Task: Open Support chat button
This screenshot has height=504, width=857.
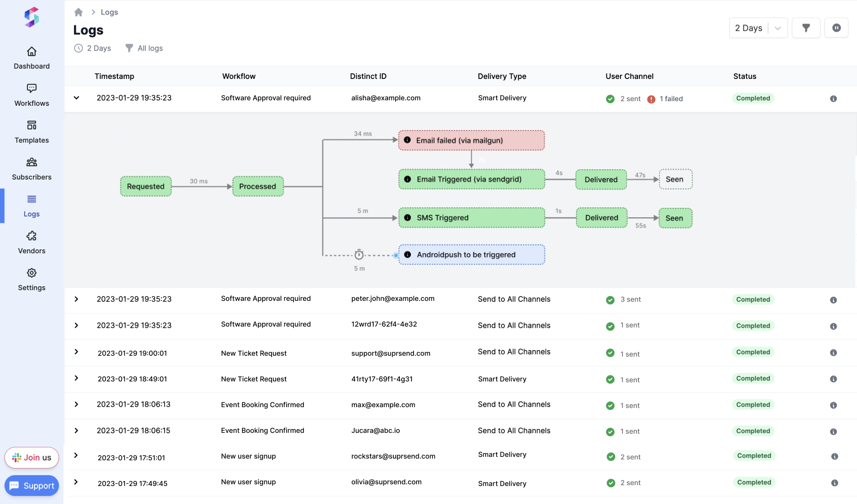Action: pyautogui.click(x=32, y=486)
